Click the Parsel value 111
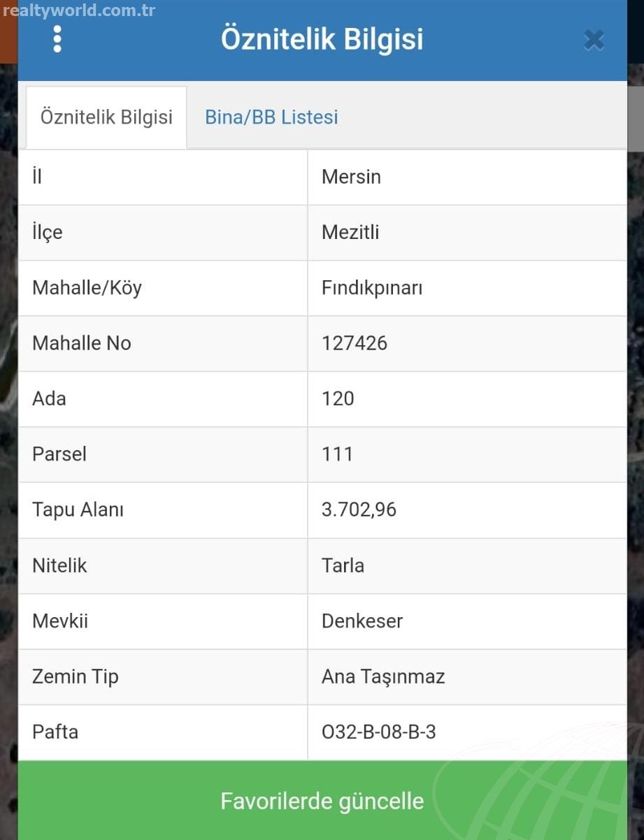The image size is (644, 840). click(x=337, y=454)
